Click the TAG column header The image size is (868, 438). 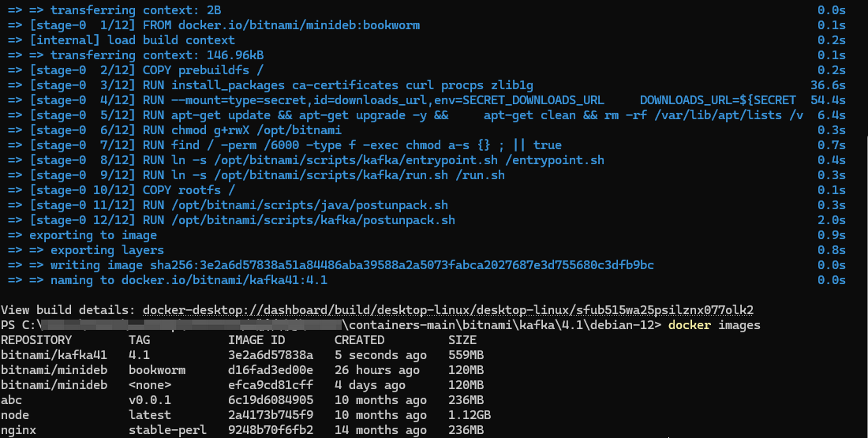pyautogui.click(x=140, y=340)
